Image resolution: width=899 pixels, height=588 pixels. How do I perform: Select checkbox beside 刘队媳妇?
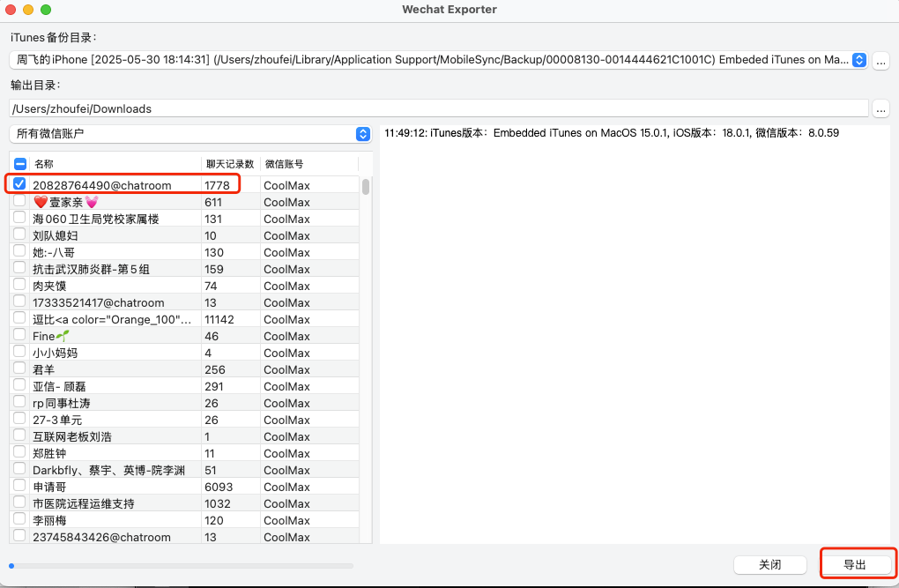(x=19, y=234)
